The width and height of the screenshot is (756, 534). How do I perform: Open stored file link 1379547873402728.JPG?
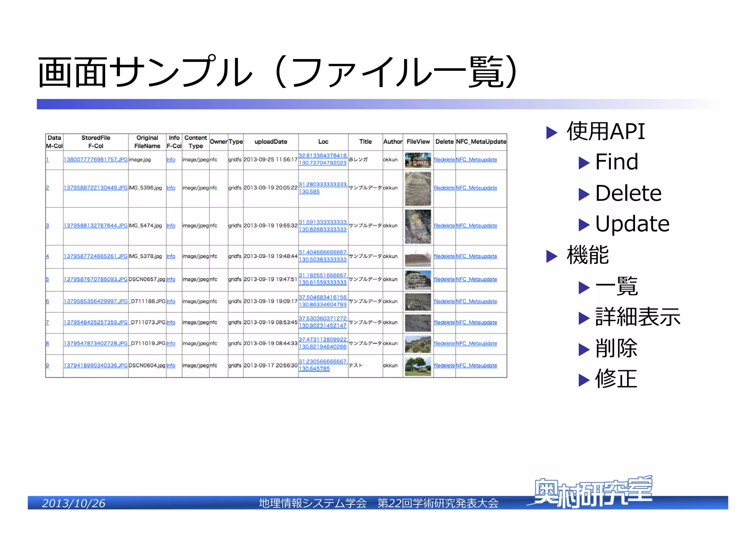pos(96,343)
